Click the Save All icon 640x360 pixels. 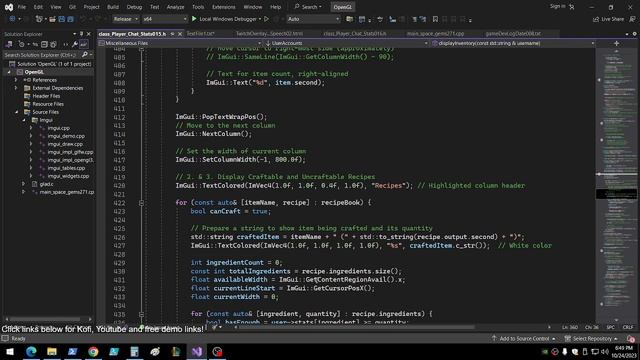click(x=71, y=19)
